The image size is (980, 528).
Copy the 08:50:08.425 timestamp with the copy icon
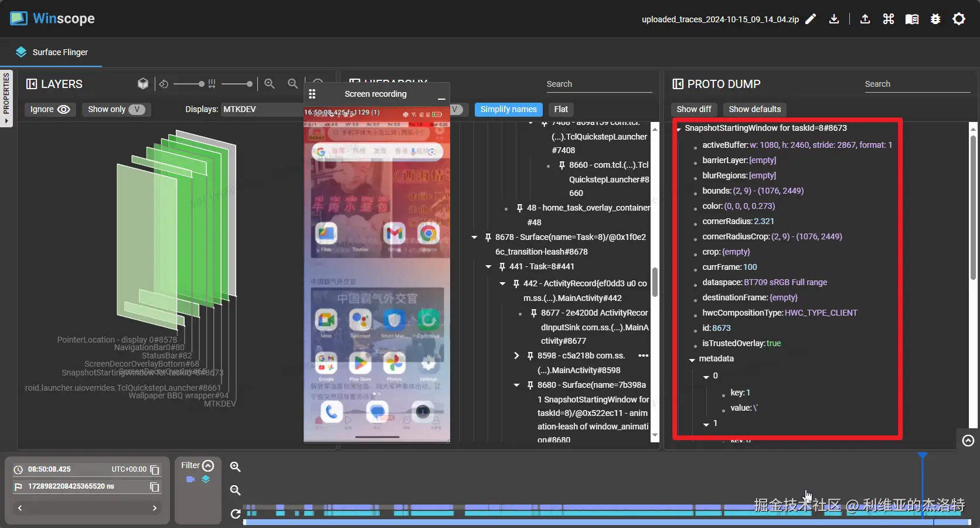click(x=155, y=469)
